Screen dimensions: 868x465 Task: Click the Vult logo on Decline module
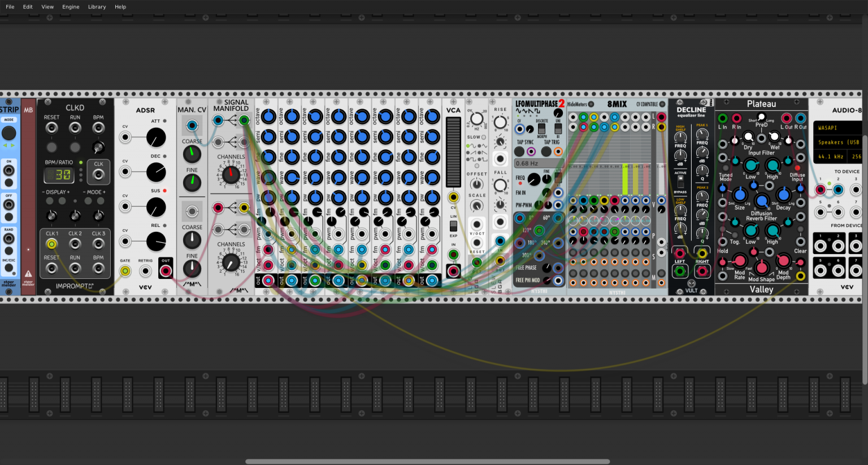click(x=692, y=284)
